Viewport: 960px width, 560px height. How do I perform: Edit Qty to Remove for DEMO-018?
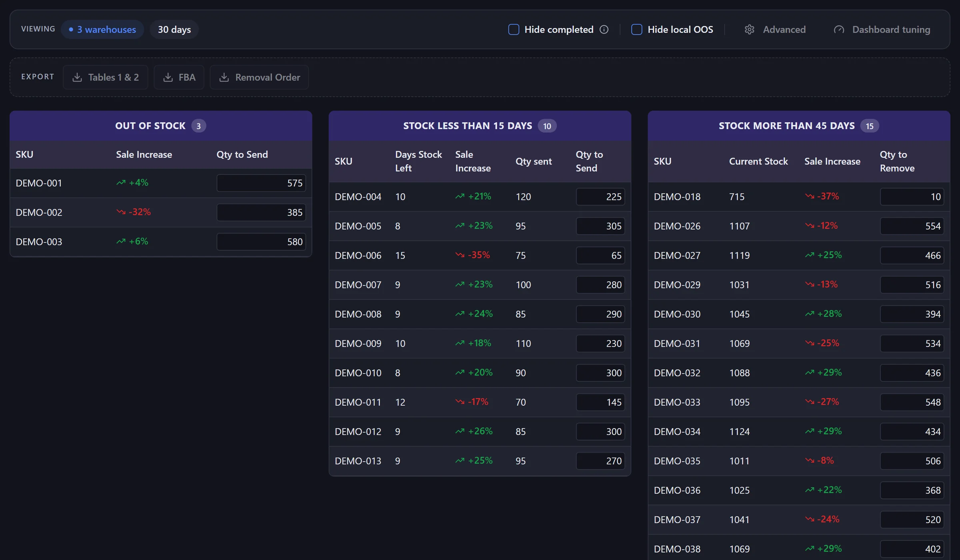[912, 197]
